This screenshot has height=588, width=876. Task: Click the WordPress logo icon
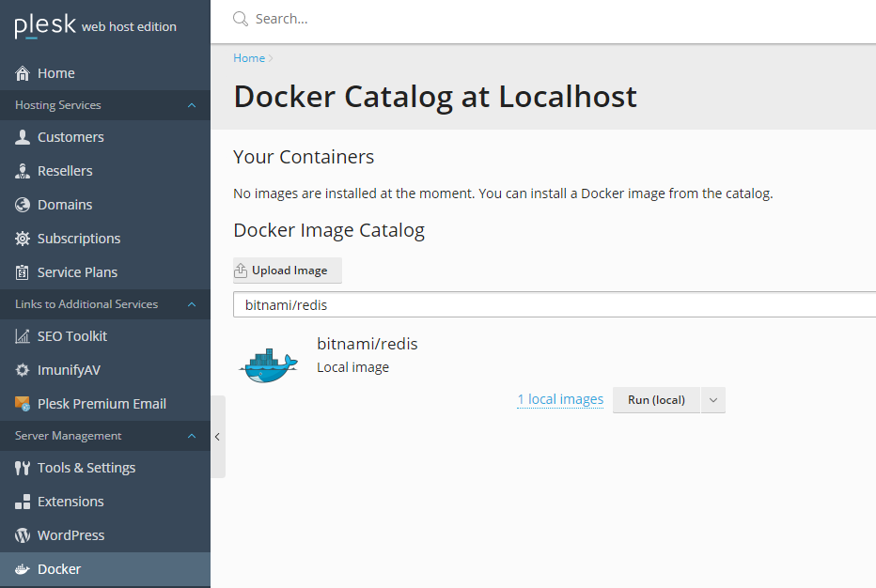(x=23, y=535)
